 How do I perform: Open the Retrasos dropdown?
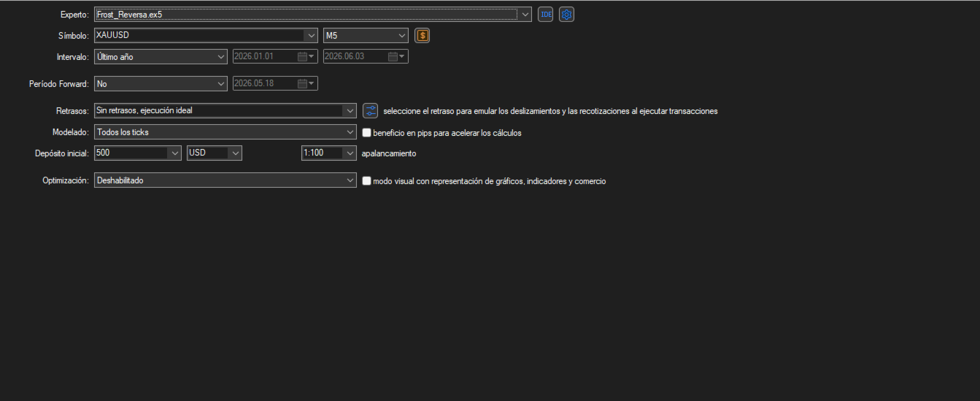(x=350, y=111)
